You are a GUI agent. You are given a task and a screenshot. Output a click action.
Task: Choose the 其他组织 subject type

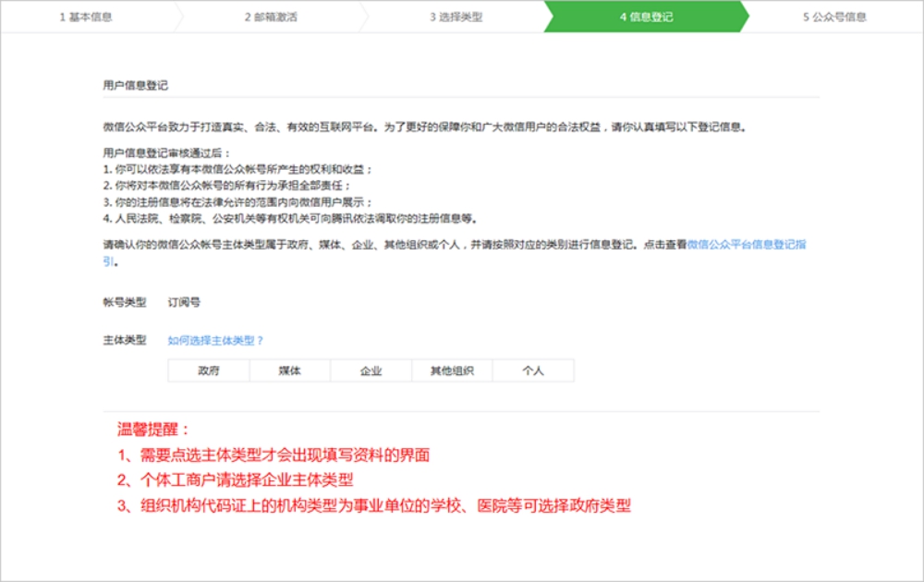pos(452,370)
